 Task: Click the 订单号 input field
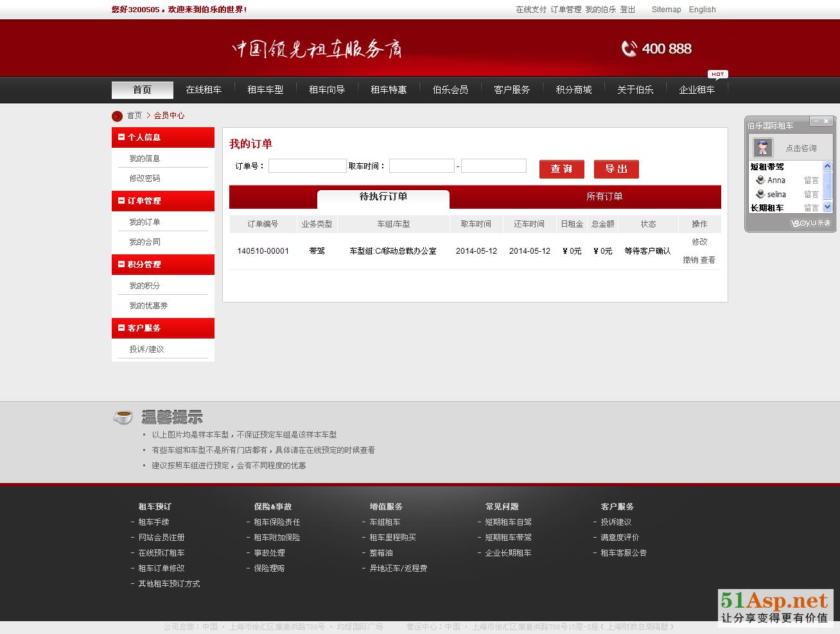pos(307,166)
